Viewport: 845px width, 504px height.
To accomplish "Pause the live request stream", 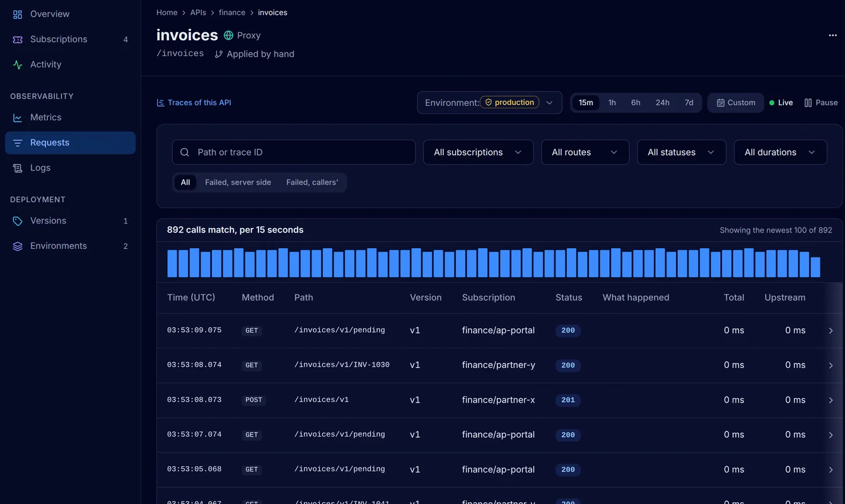I will pyautogui.click(x=821, y=103).
